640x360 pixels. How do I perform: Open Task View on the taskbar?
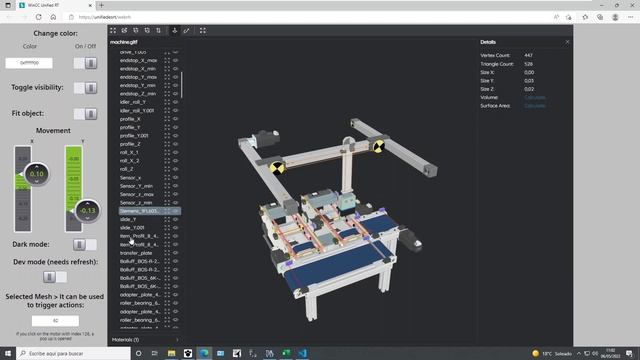click(x=155, y=353)
